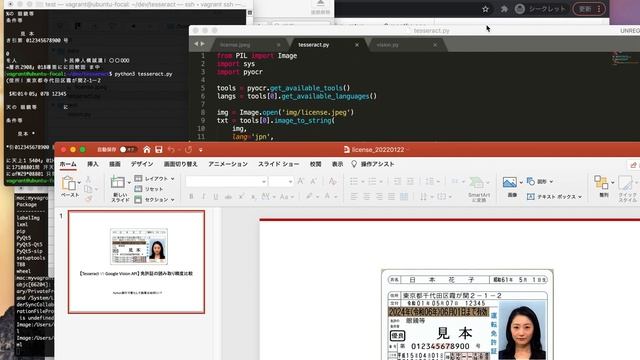Open the Shapes (図形) dropdown
This screenshot has width=640, height=360.
pyautogui.click(x=540, y=181)
